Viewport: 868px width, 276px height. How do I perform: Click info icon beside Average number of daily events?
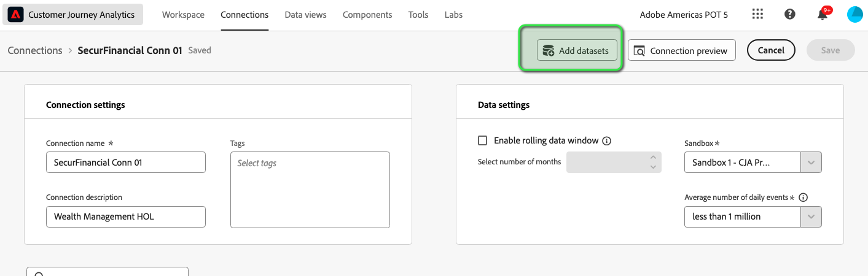pyautogui.click(x=803, y=197)
